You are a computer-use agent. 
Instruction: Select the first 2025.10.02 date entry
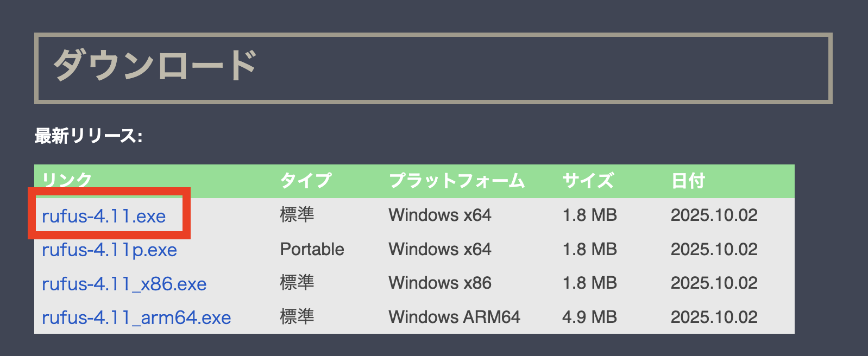click(x=714, y=215)
